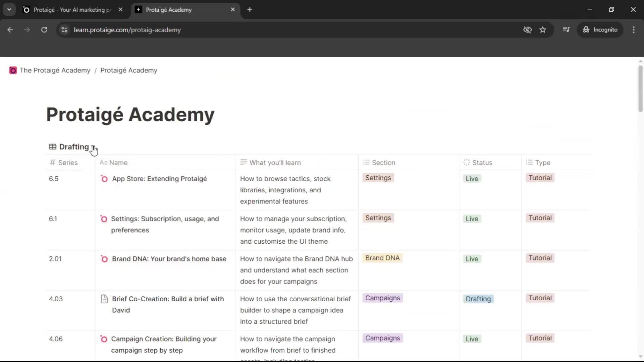Click the Status column spinner icon

[467, 163]
